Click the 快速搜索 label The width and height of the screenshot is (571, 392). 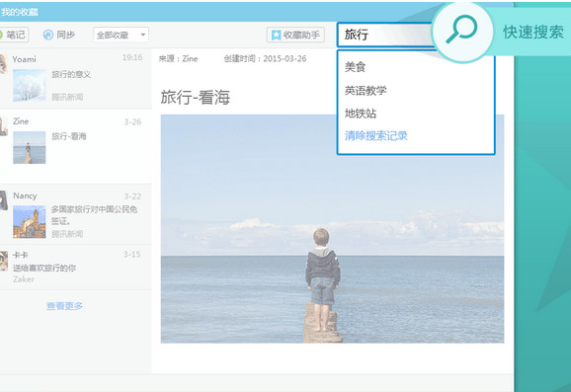click(533, 33)
